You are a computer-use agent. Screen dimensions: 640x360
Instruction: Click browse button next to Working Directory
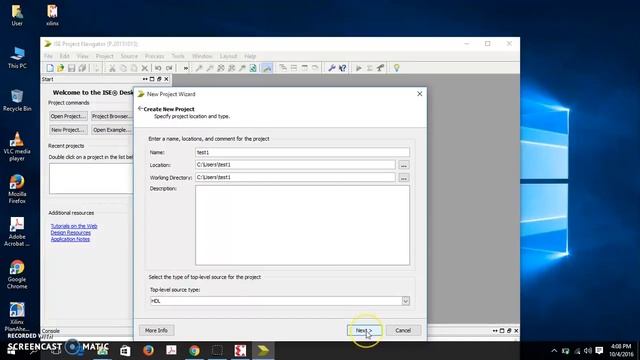(x=404, y=178)
